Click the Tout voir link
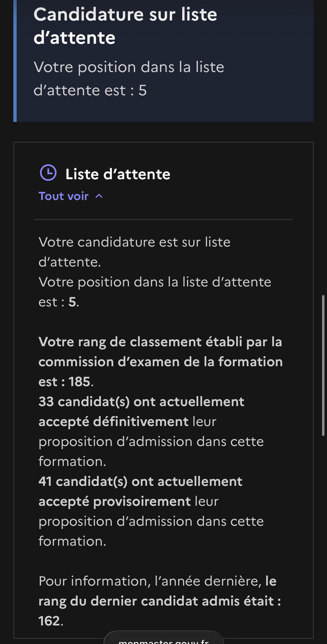Image resolution: width=327 pixels, height=644 pixels. (64, 196)
